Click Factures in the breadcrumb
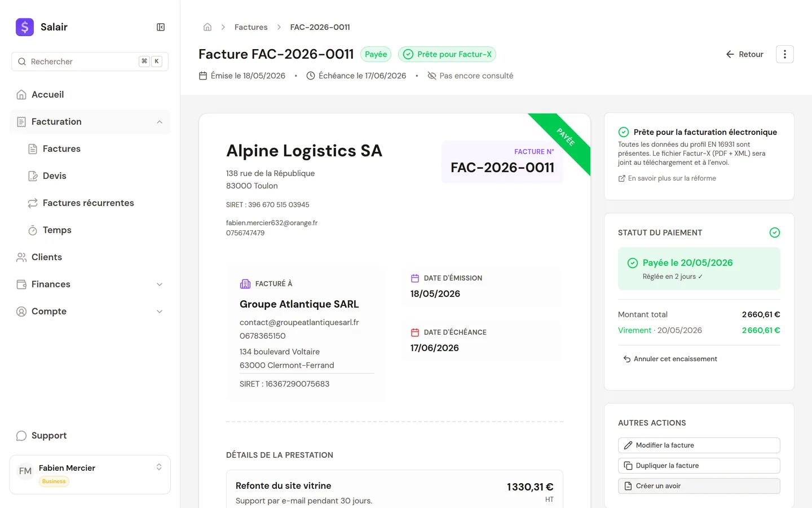The width and height of the screenshot is (812, 508). (251, 27)
